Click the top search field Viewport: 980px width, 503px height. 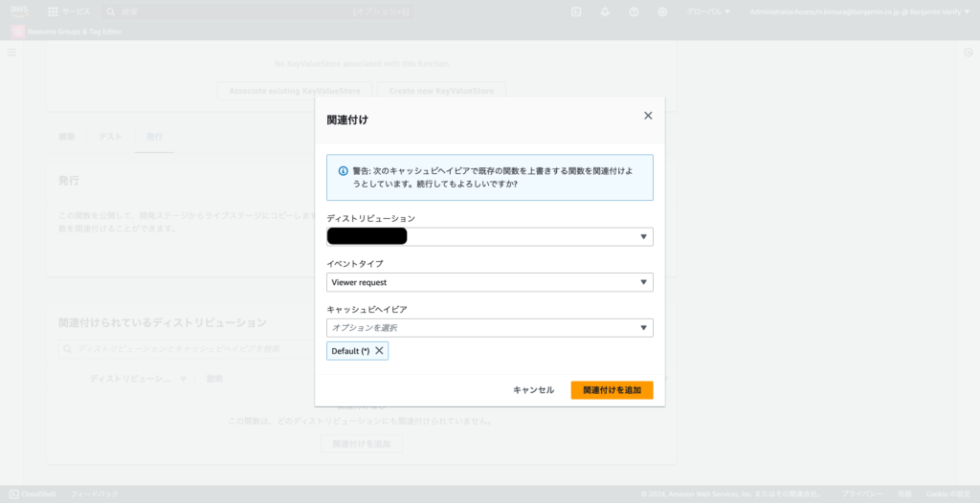tap(257, 11)
